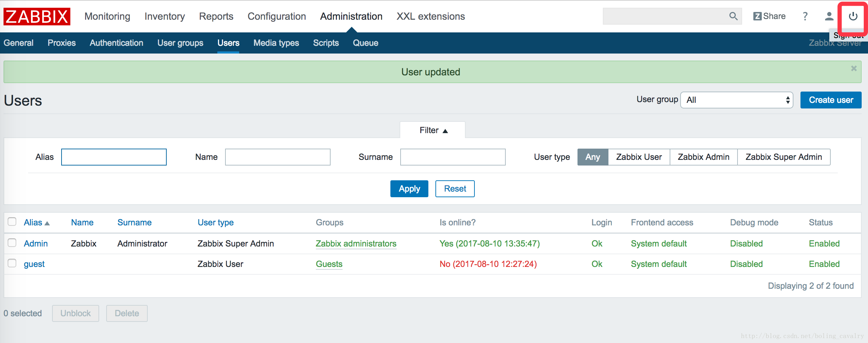Open help via question mark icon
This screenshot has width=868, height=343.
805,16
